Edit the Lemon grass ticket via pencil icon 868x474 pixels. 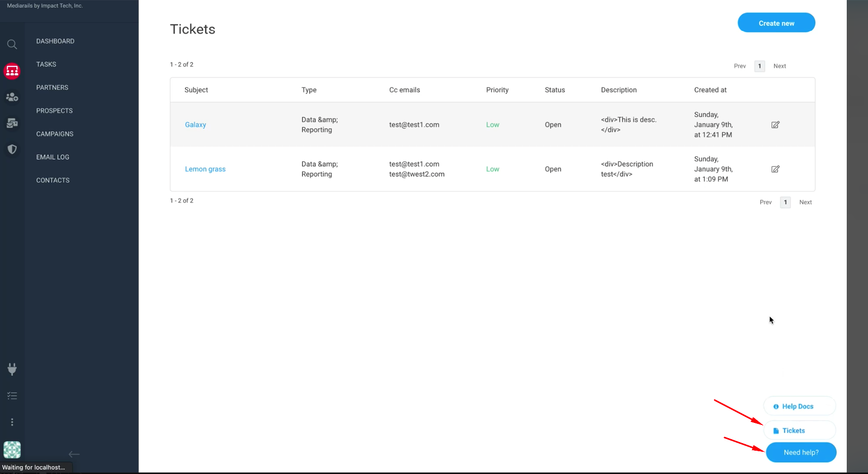click(x=775, y=169)
